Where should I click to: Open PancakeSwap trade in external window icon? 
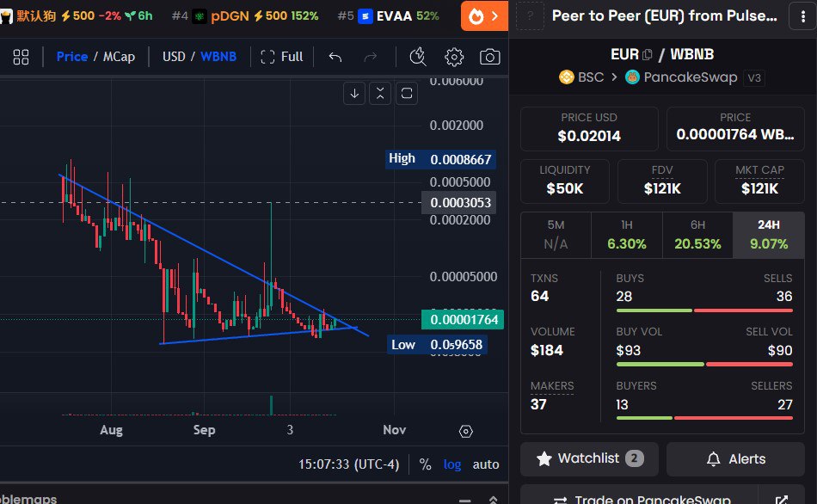point(782,498)
